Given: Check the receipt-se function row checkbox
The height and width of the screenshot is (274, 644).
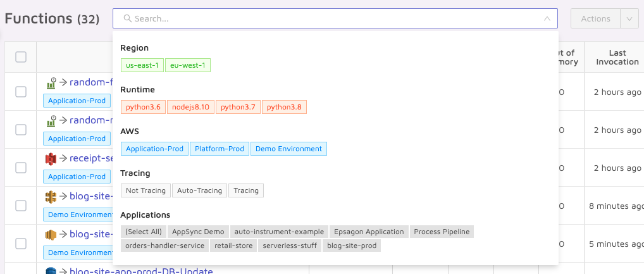Looking at the screenshot, I should (x=21, y=168).
